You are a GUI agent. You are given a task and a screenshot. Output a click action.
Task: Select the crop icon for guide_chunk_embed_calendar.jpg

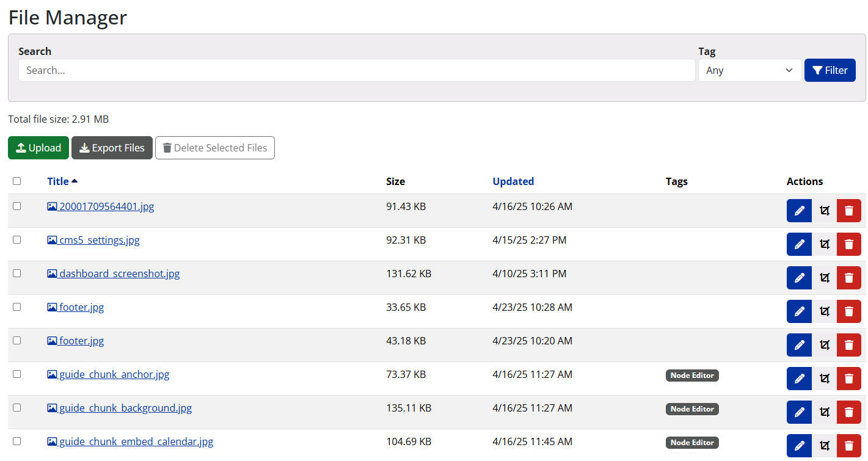click(825, 445)
